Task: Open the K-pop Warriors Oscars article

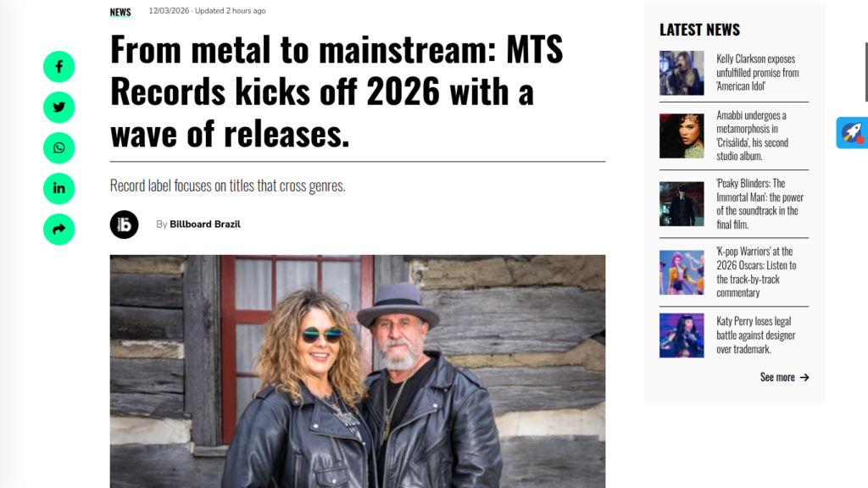Action: [756, 272]
